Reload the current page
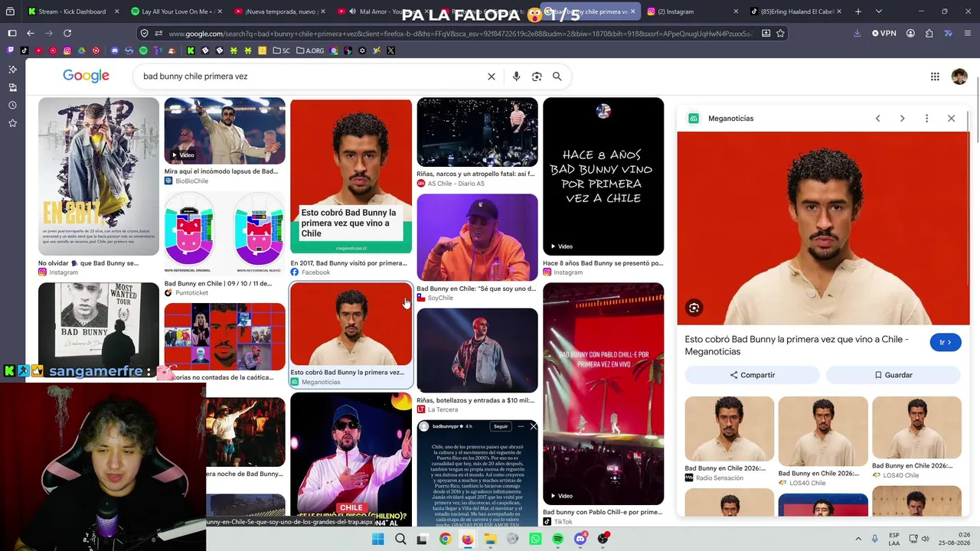 click(x=67, y=33)
